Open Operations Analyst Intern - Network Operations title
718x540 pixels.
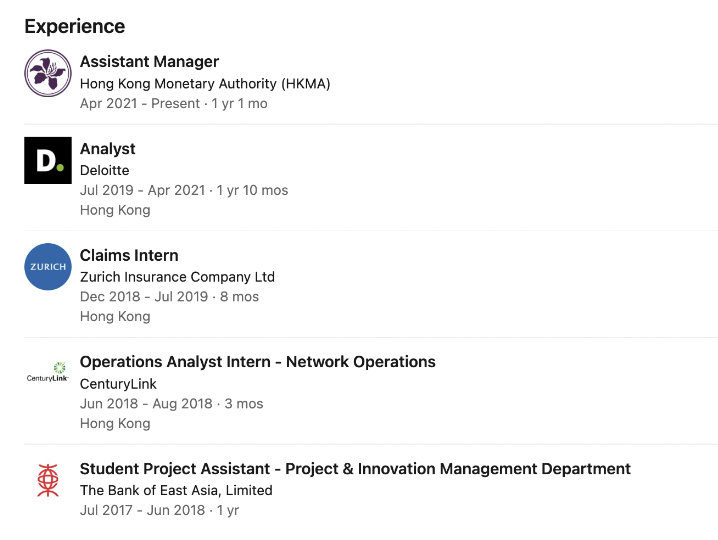point(257,362)
